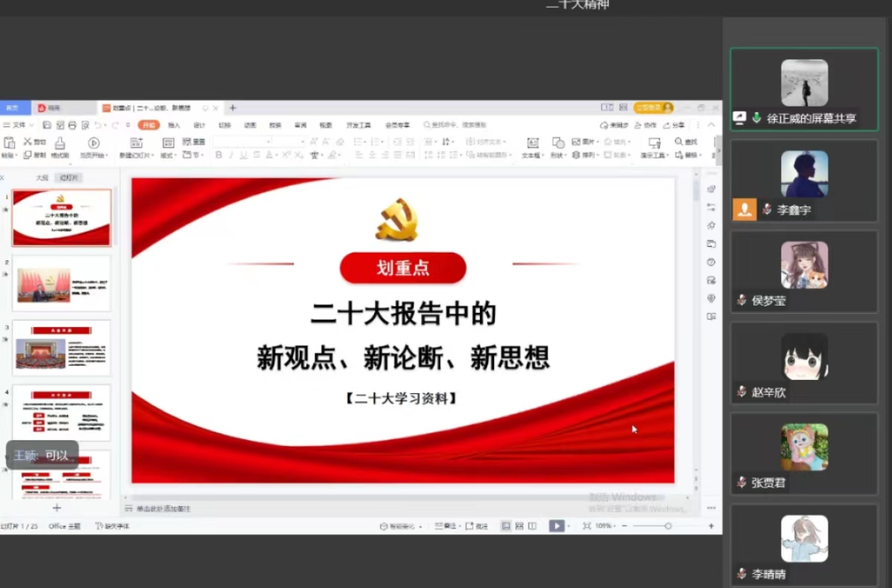The image size is (892, 588).
Task: Toggle Bold formatting
Action: tap(218, 154)
